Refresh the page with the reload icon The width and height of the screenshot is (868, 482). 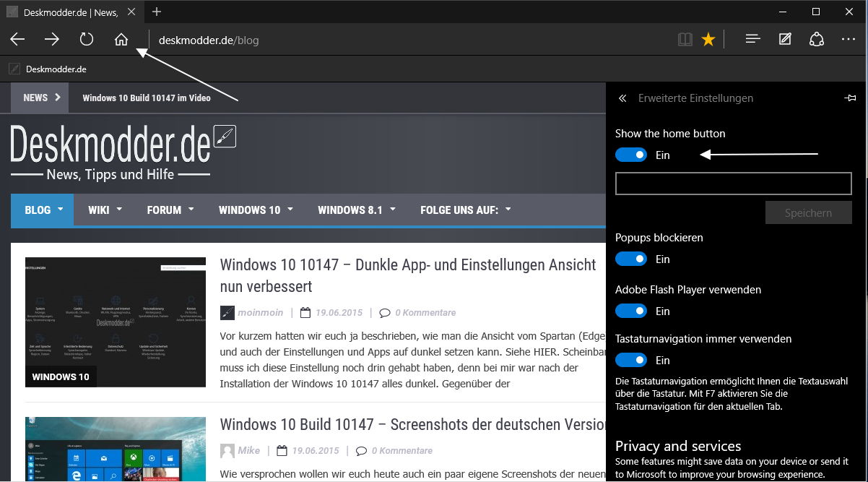tap(87, 40)
